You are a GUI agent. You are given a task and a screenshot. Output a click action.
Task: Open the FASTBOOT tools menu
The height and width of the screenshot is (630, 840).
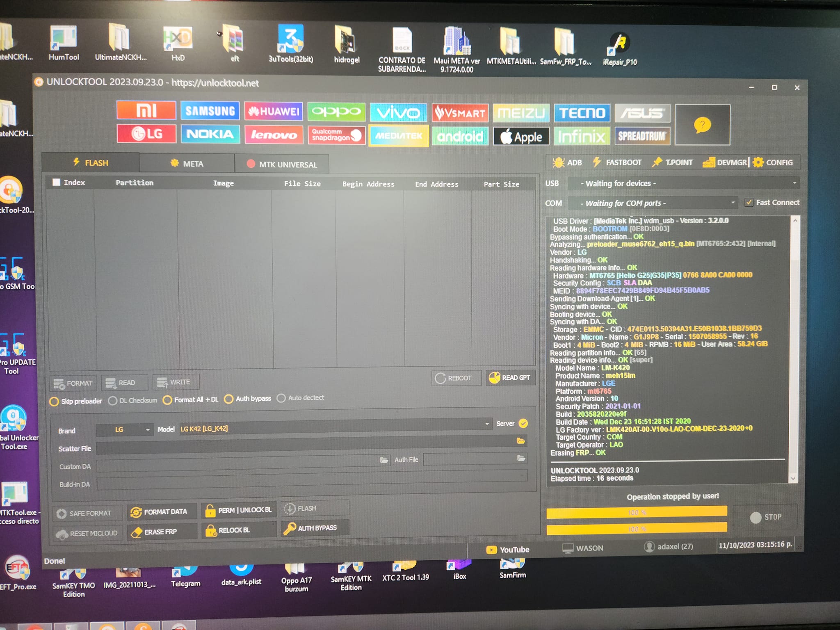click(x=617, y=162)
